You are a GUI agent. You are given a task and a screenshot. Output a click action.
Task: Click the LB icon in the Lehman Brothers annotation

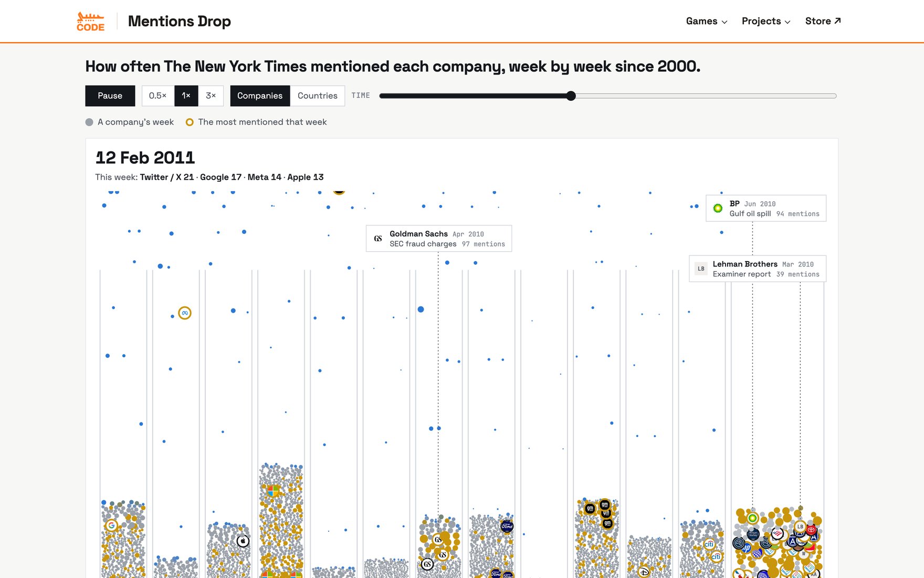[701, 269]
